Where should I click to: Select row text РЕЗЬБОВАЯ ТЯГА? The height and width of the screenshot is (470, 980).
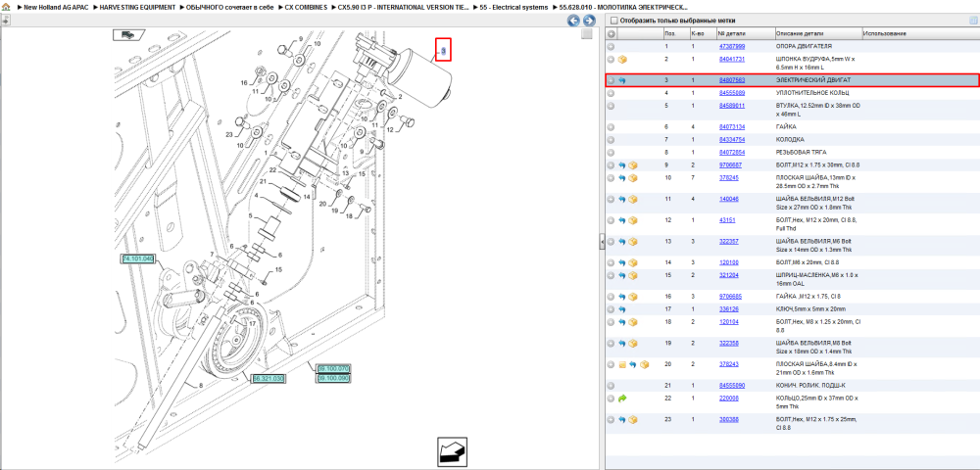click(x=801, y=152)
